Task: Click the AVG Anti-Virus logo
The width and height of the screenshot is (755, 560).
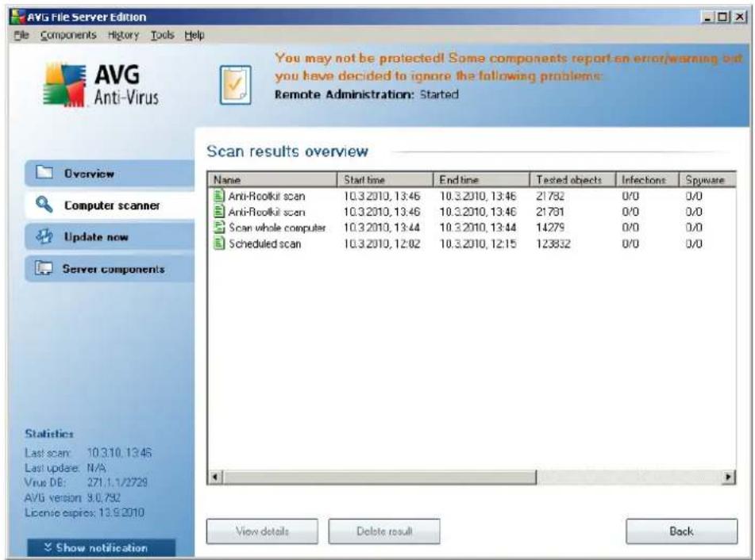Action: click(x=101, y=85)
